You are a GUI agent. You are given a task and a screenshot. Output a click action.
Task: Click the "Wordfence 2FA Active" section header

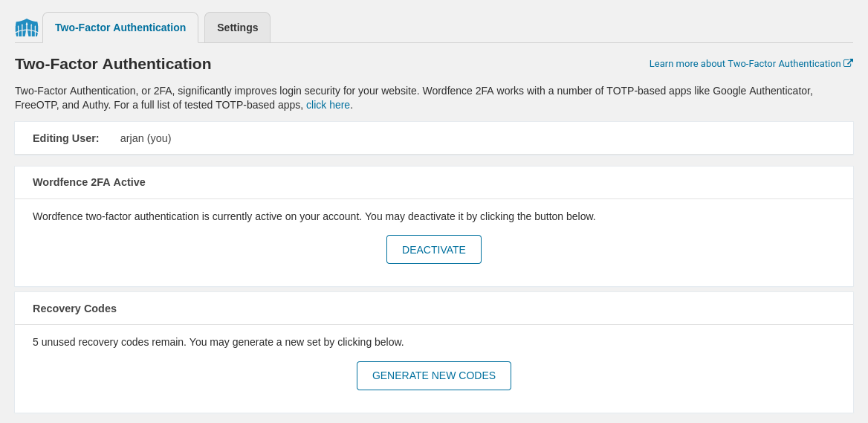89,182
